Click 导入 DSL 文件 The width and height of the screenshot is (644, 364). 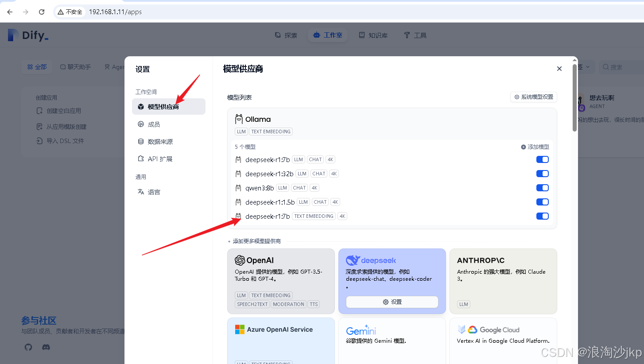pos(60,141)
